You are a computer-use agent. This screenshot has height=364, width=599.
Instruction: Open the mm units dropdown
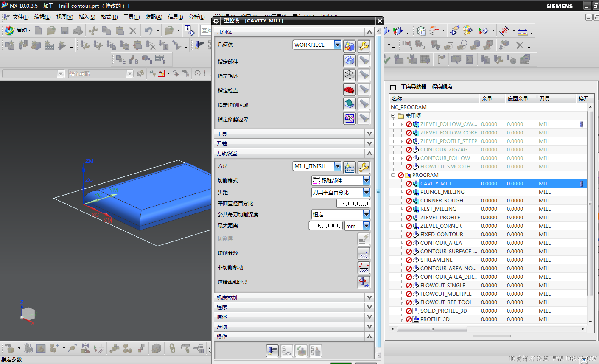coord(367,226)
